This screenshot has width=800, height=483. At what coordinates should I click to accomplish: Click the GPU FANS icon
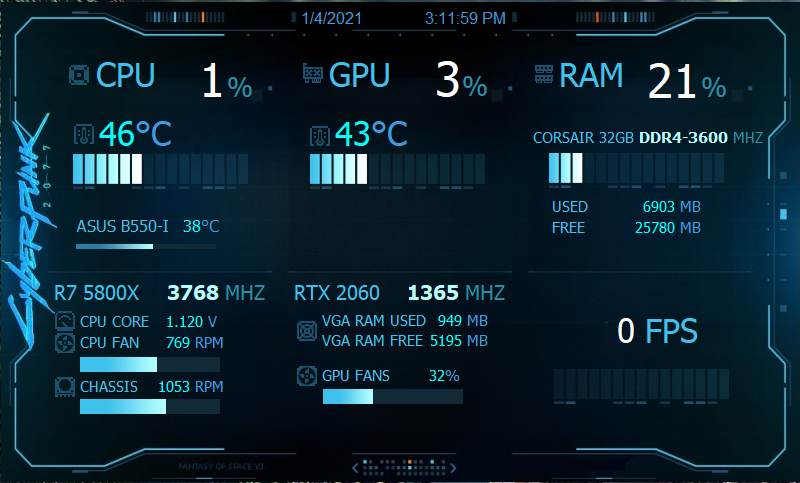[x=307, y=376]
